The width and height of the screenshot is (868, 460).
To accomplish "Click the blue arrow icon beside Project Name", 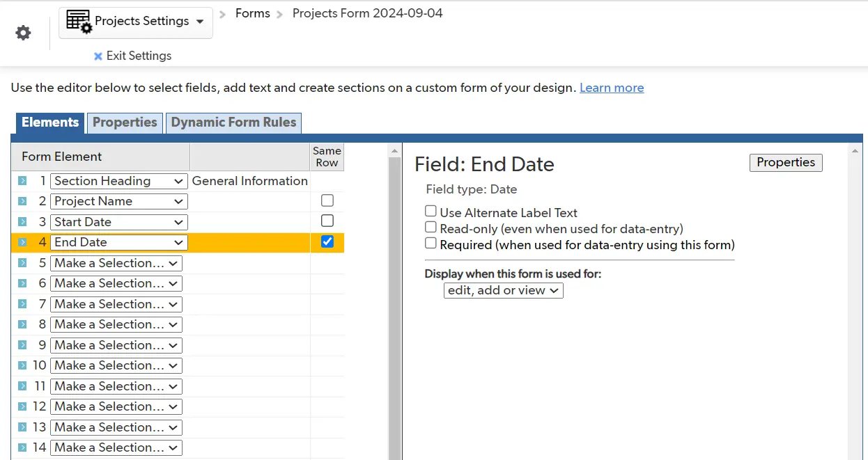I will pos(22,201).
